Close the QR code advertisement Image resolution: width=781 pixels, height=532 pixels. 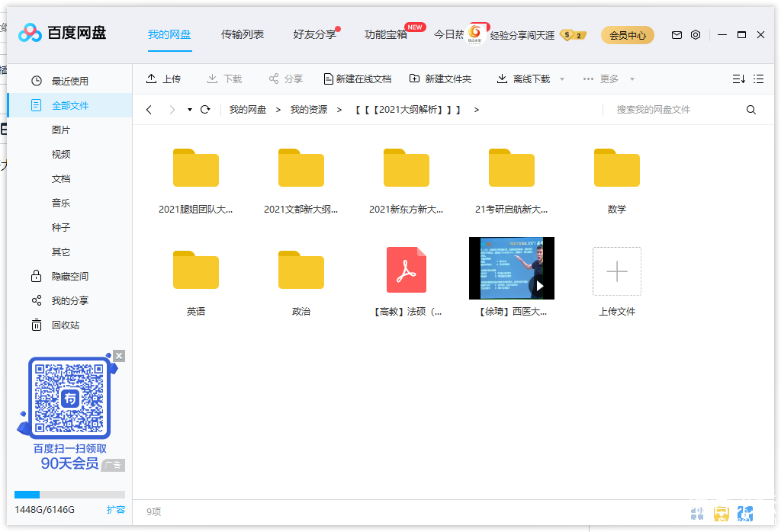[x=119, y=356]
